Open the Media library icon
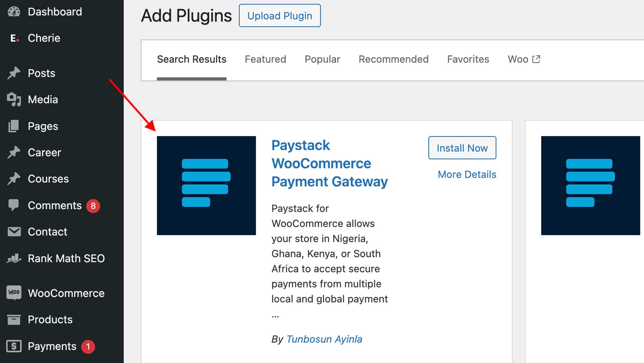The height and width of the screenshot is (363, 644). click(14, 99)
